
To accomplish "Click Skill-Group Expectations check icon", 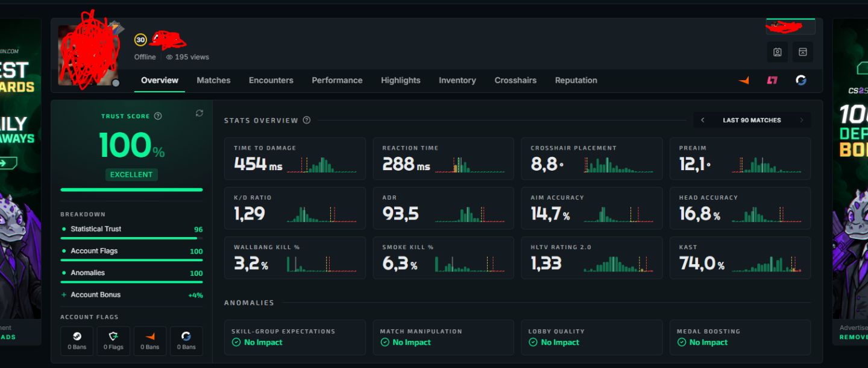I will point(236,342).
